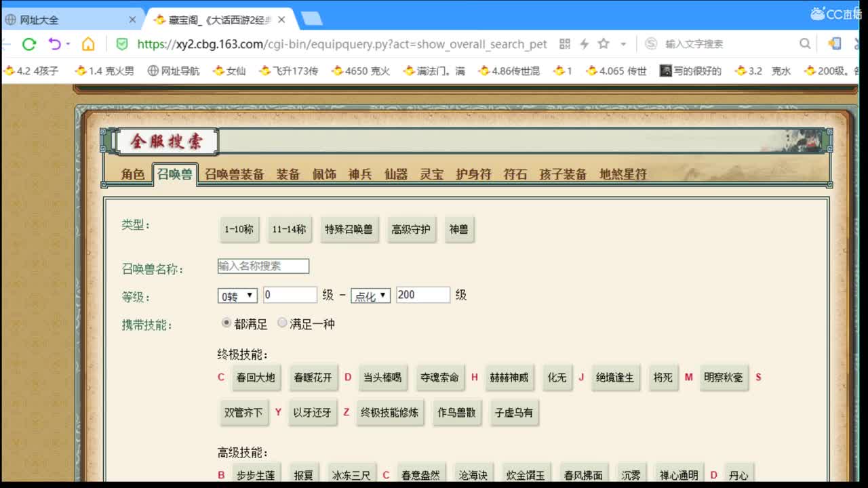Select the 都满足 radio button
Image resolution: width=868 pixels, height=488 pixels.
[x=226, y=323]
